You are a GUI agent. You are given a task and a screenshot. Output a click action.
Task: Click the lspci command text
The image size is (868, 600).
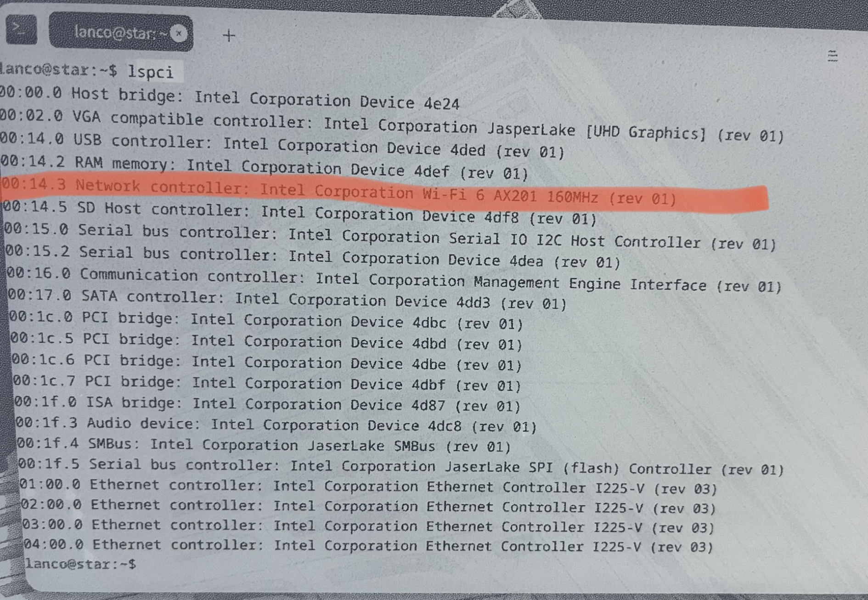click(151, 72)
